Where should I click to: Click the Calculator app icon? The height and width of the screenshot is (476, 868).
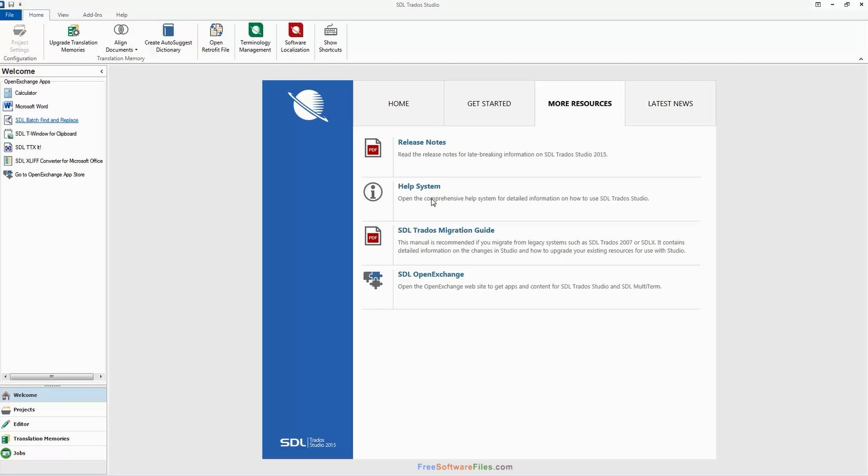[8, 93]
